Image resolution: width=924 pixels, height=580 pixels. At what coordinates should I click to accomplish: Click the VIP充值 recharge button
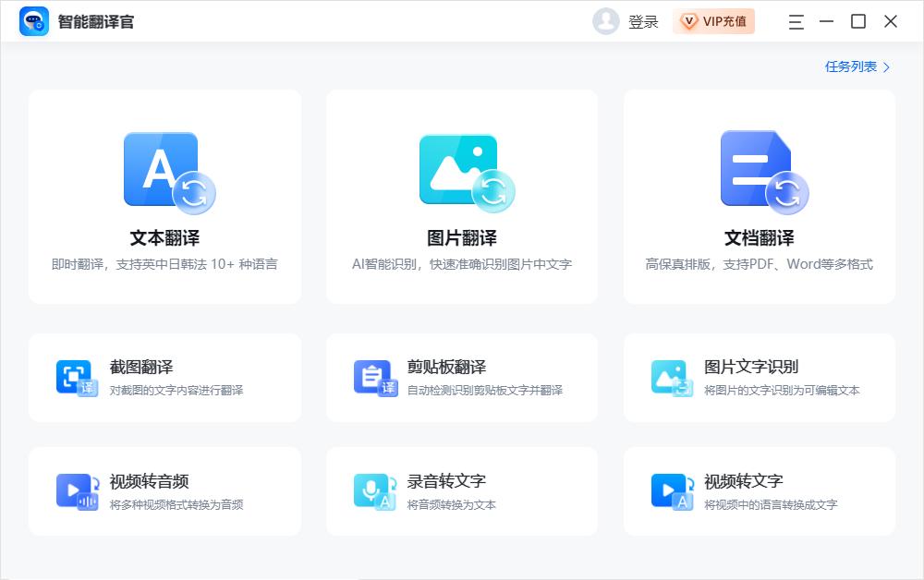point(713,21)
